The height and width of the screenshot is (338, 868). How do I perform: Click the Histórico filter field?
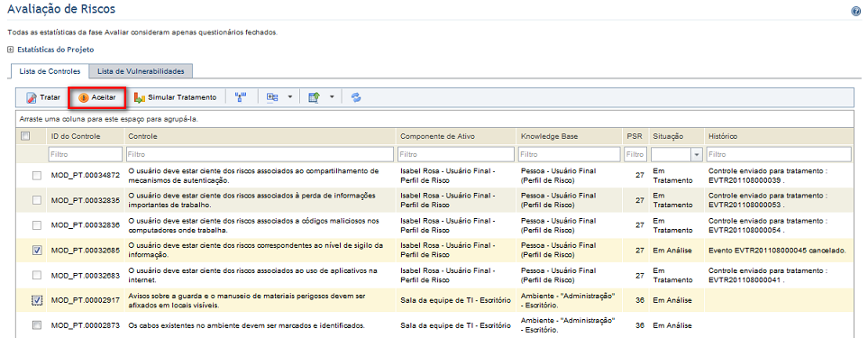coord(779,154)
